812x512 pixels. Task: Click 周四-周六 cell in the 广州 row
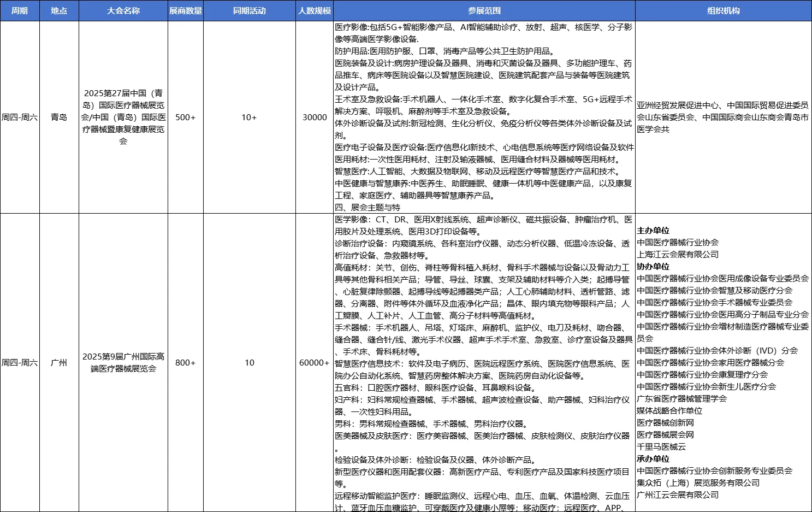20,363
